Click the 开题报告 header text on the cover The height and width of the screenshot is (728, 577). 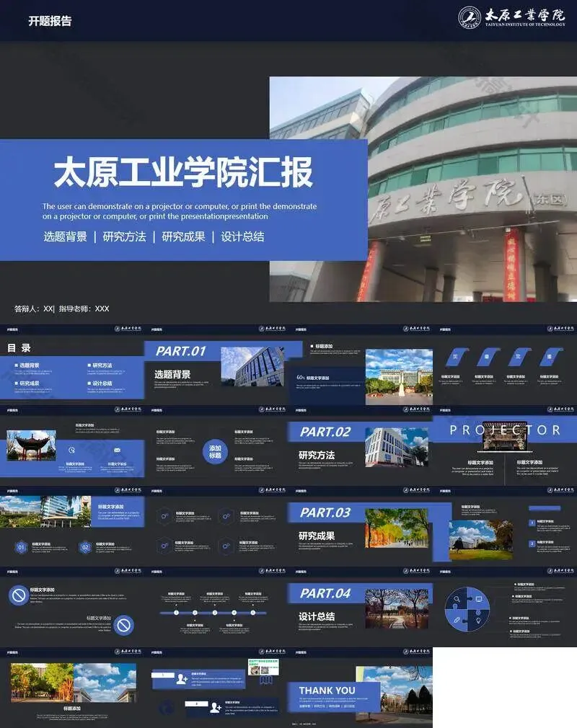[50, 21]
